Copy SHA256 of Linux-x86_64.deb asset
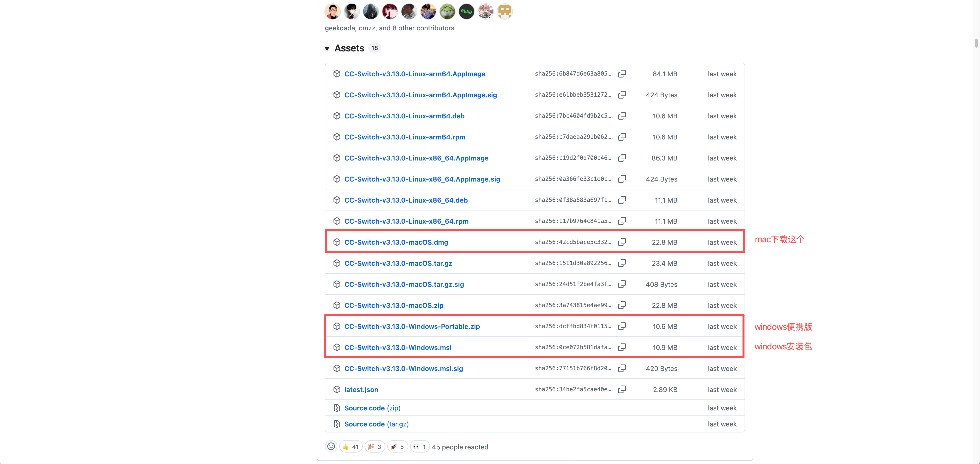Image resolution: width=980 pixels, height=464 pixels. tap(622, 200)
